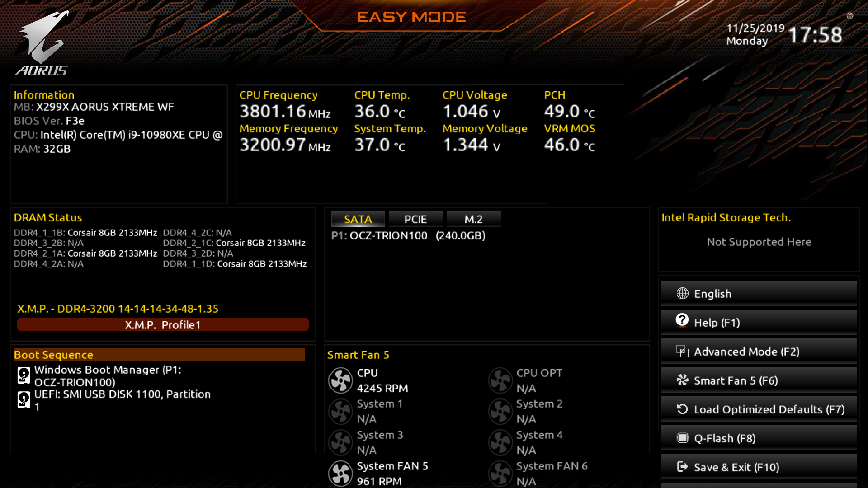Open Q-Flash (F8) utility

759,438
